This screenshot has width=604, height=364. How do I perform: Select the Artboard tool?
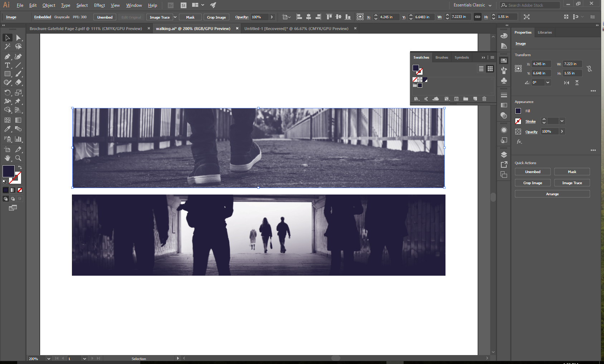(x=7, y=149)
